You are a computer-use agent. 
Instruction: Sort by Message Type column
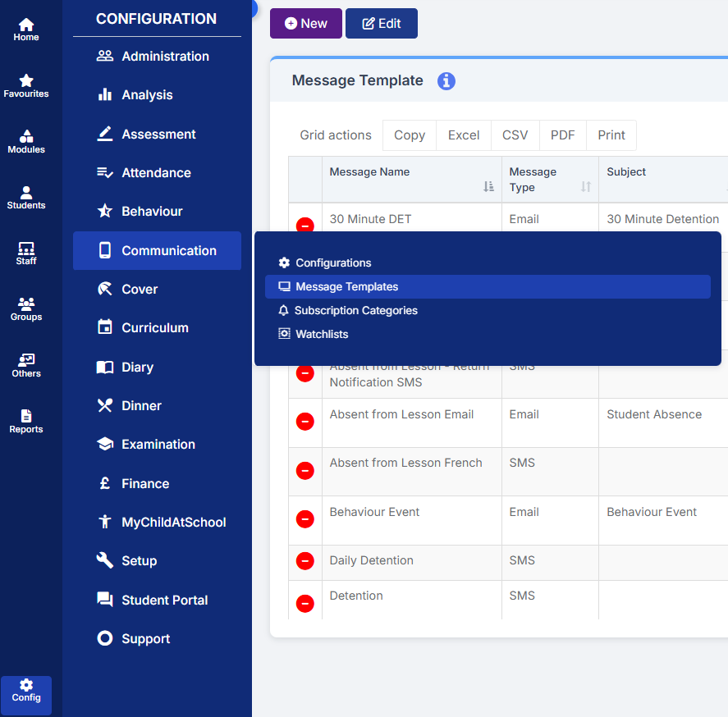pos(585,187)
